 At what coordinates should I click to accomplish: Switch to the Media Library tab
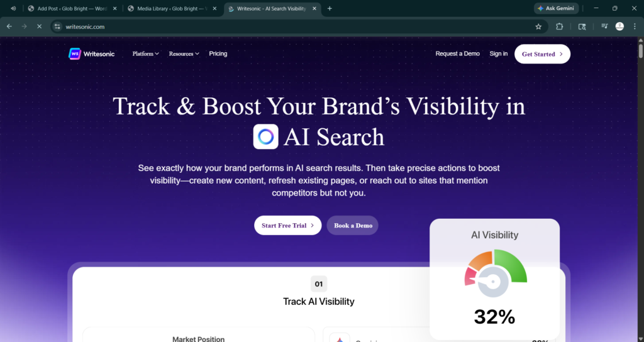pyautogui.click(x=168, y=8)
